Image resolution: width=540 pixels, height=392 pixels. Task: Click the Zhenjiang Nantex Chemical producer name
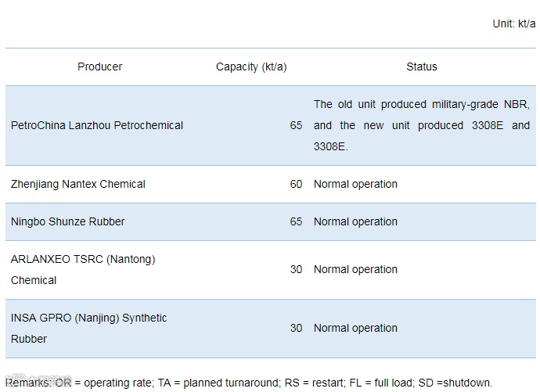pos(78,184)
